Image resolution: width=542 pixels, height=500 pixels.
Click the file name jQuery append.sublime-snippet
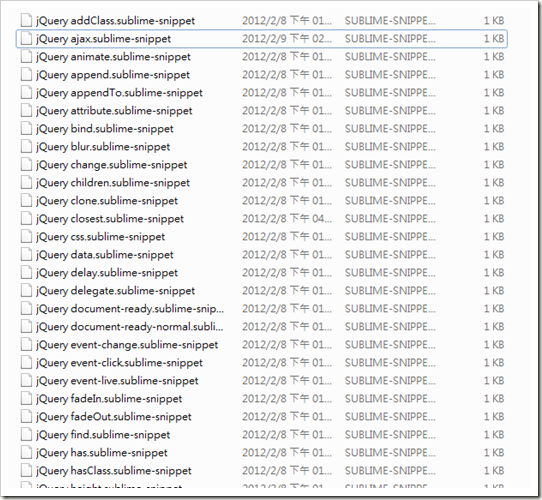pos(113,75)
